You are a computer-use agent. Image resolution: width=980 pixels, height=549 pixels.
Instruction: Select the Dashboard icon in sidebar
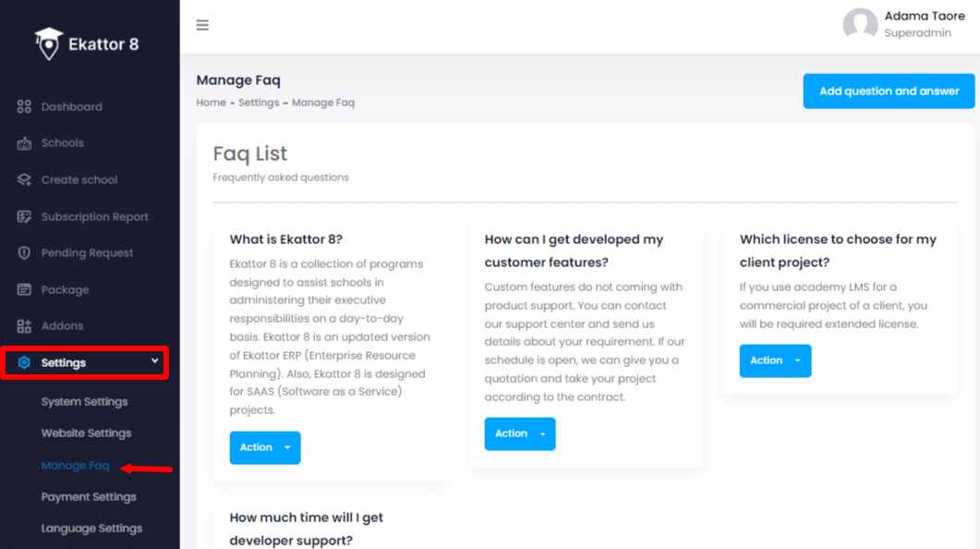(x=24, y=106)
